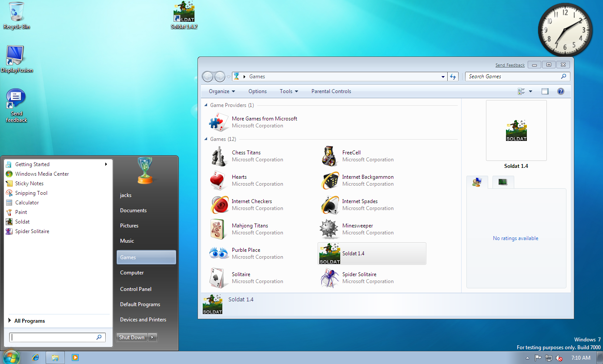This screenshot has height=364, width=603.
Task: Click the help question mark icon
Action: (560, 91)
